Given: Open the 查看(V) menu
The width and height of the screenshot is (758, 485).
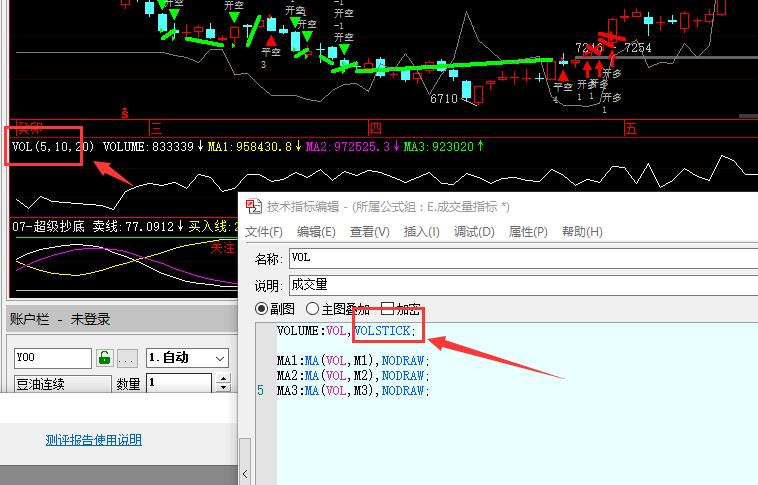Looking at the screenshot, I should [370, 232].
